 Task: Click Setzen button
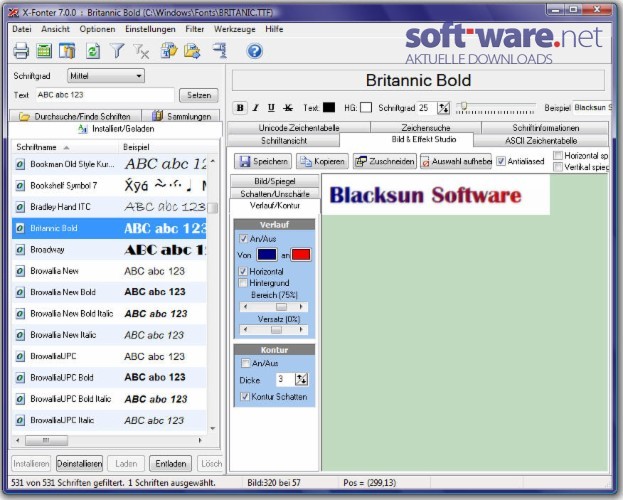tap(199, 95)
